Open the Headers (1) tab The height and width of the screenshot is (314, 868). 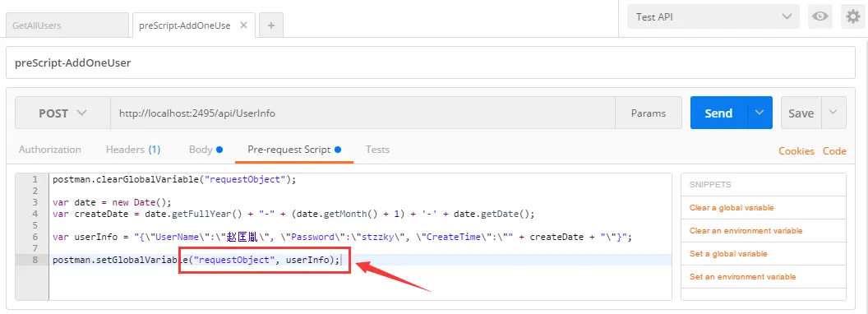click(x=133, y=150)
